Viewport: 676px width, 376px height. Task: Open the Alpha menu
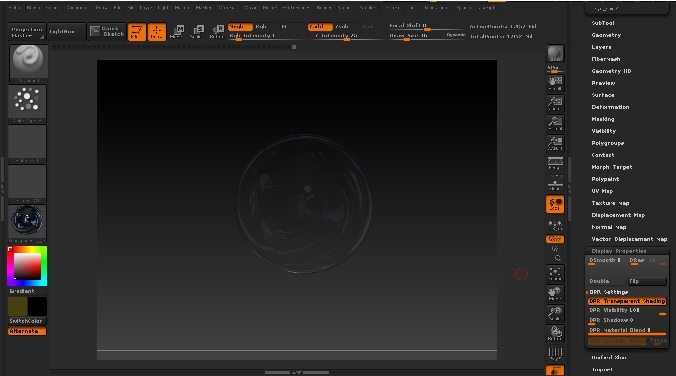click(x=15, y=8)
